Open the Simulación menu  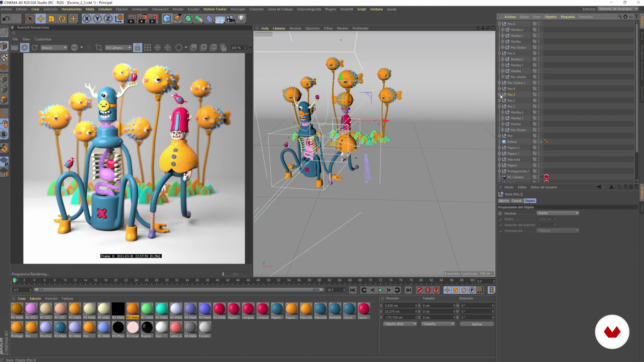pos(160,9)
